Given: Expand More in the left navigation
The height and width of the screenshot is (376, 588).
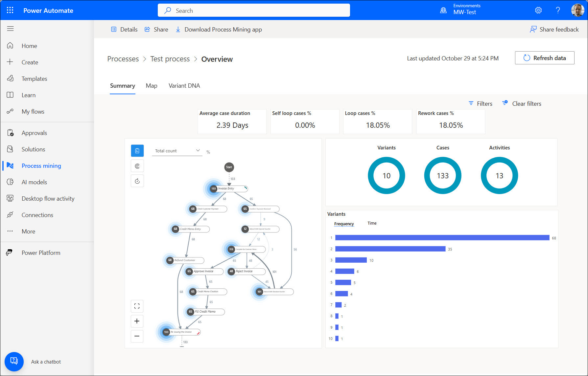Looking at the screenshot, I should click(x=28, y=232).
